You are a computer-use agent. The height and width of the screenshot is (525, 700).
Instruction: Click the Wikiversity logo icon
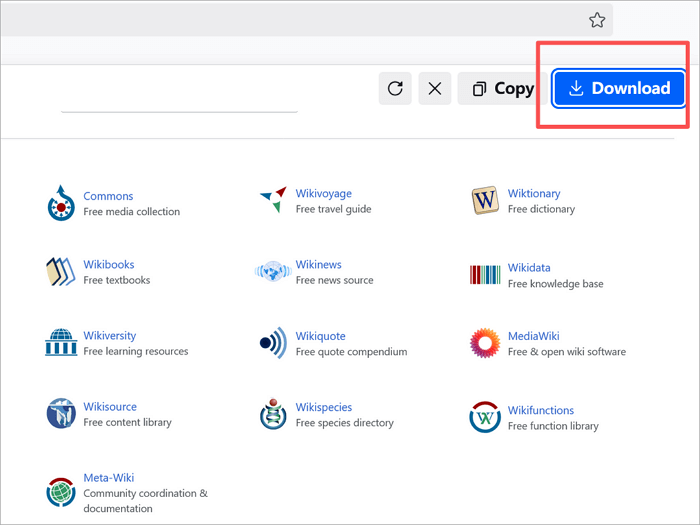coord(61,343)
